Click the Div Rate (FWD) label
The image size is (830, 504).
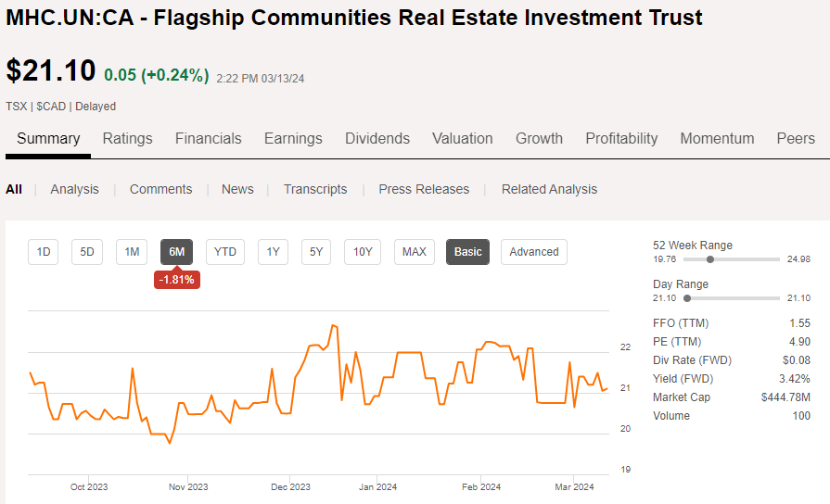(x=693, y=360)
